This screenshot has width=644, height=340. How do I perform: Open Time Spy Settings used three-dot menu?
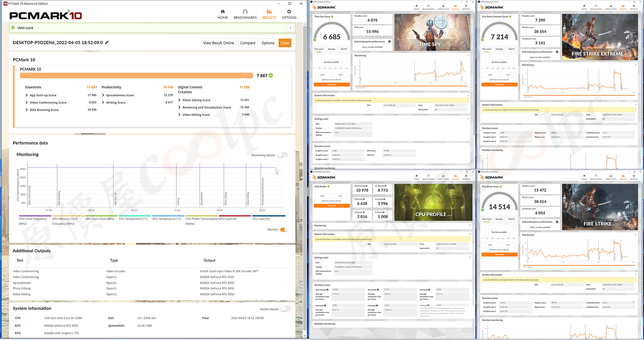coord(468,119)
